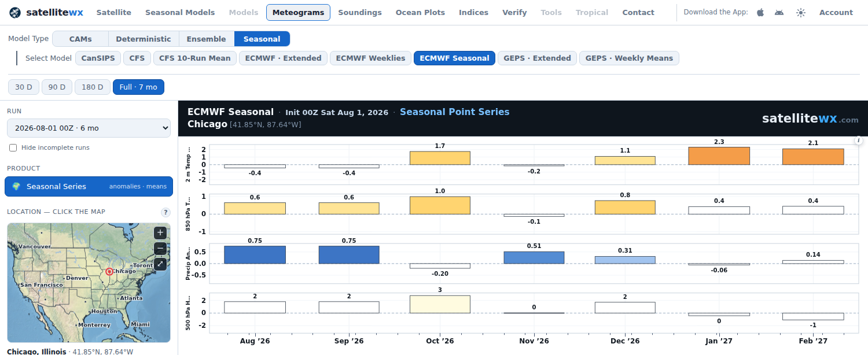The width and height of the screenshot is (868, 355).
Task: Choose ECMWF Seasonal model
Action: [x=454, y=58]
